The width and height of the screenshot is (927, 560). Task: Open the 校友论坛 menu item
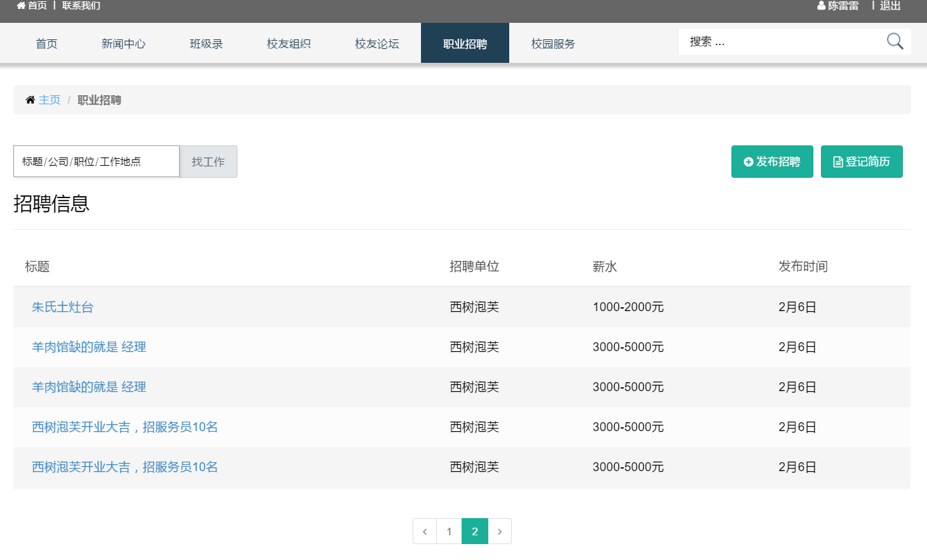tap(377, 44)
